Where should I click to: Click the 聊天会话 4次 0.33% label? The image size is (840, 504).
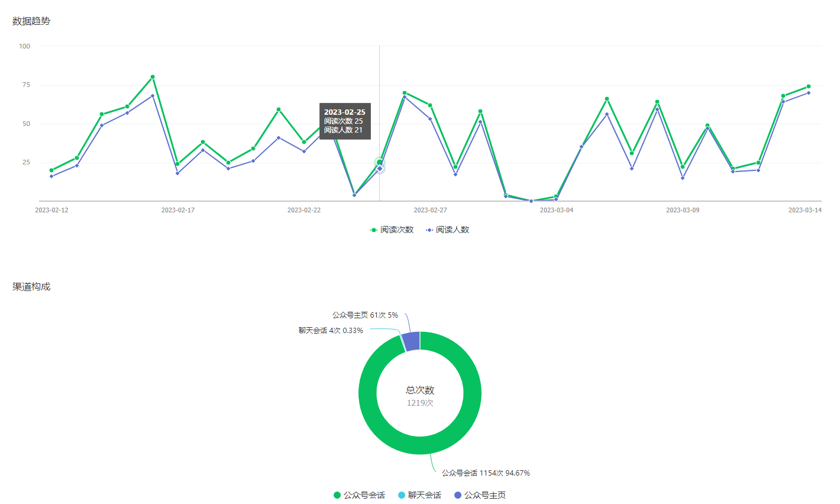tap(331, 331)
